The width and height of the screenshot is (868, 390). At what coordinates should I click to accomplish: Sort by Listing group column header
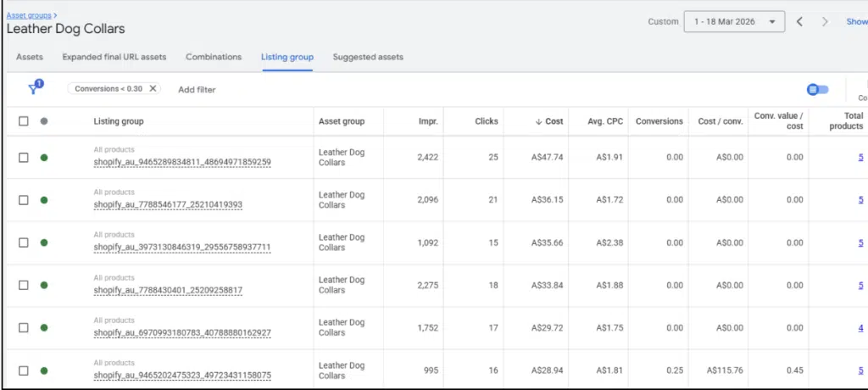pos(119,121)
